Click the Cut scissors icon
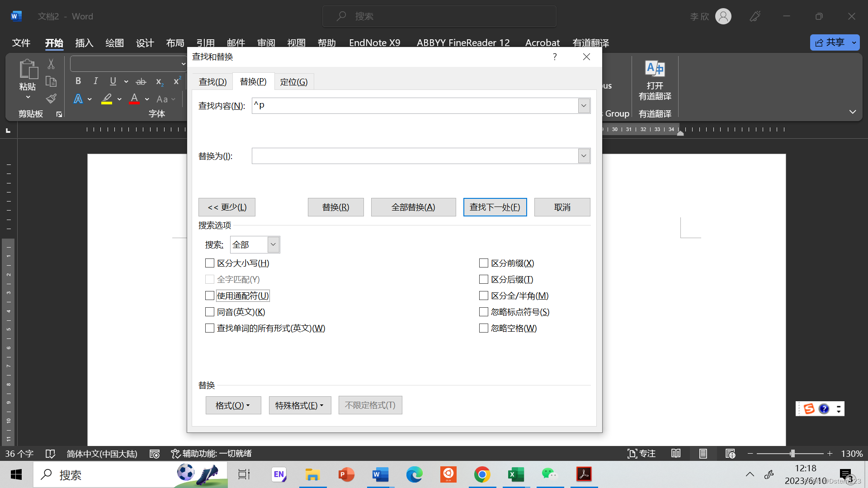Screen dimensions: 868x488 pyautogui.click(x=51, y=64)
